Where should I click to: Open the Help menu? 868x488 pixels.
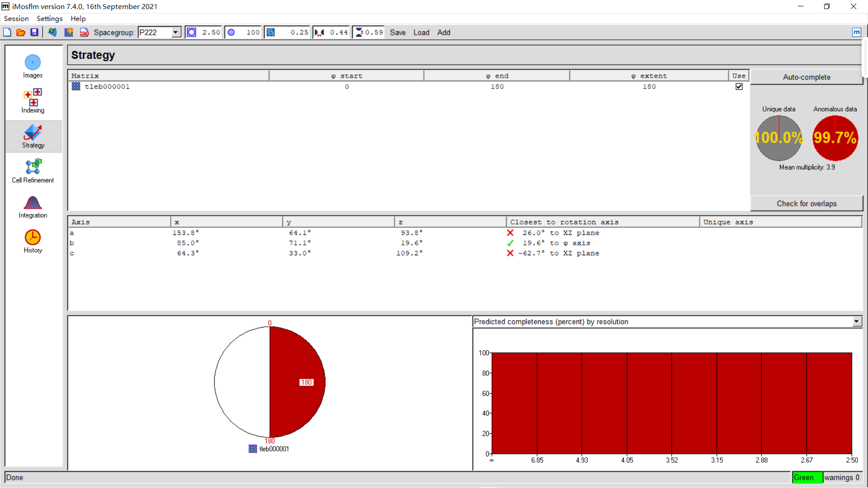click(78, 19)
